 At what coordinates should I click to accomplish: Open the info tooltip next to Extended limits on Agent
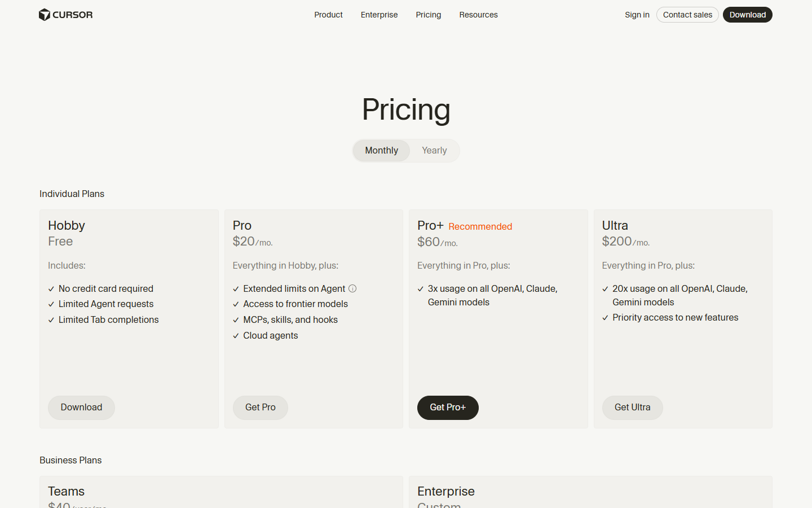click(x=352, y=288)
